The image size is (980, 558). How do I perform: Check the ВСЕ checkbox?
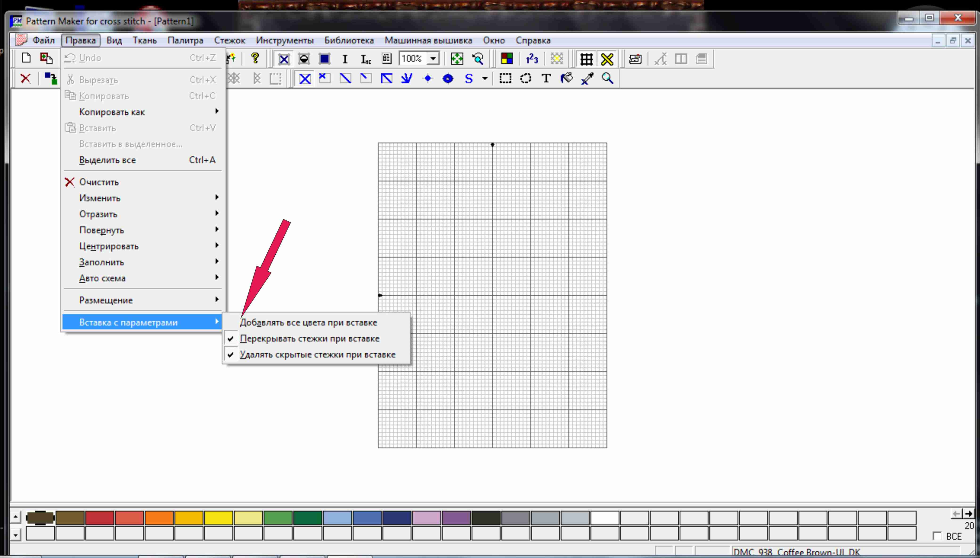937,536
